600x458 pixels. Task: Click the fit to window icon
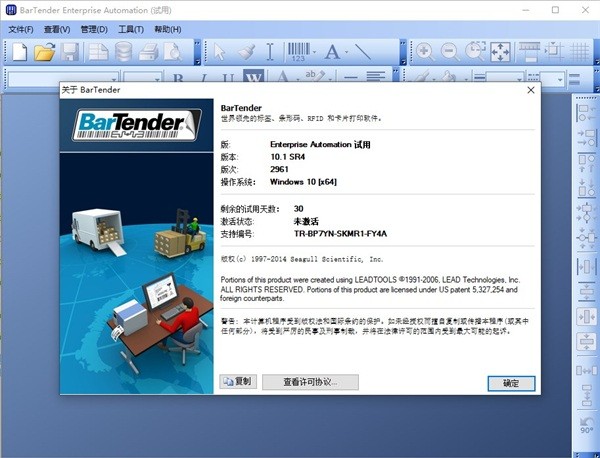tap(501, 51)
